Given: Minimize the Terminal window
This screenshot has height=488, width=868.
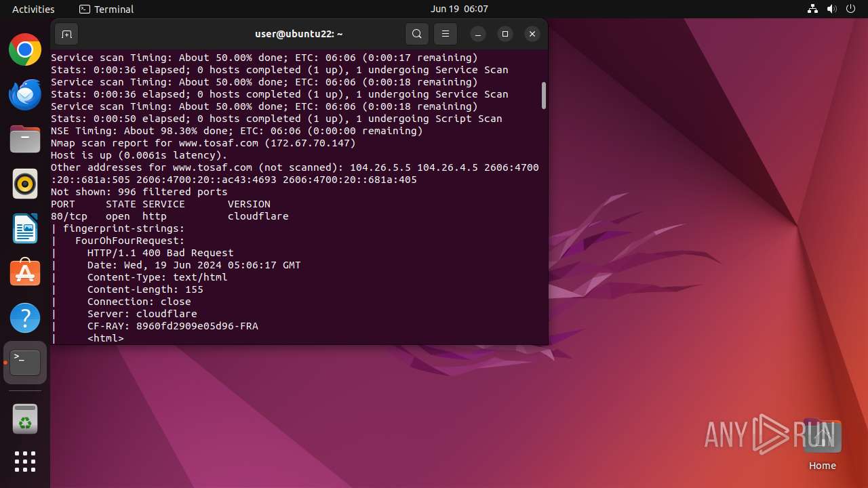Looking at the screenshot, I should 478,34.
